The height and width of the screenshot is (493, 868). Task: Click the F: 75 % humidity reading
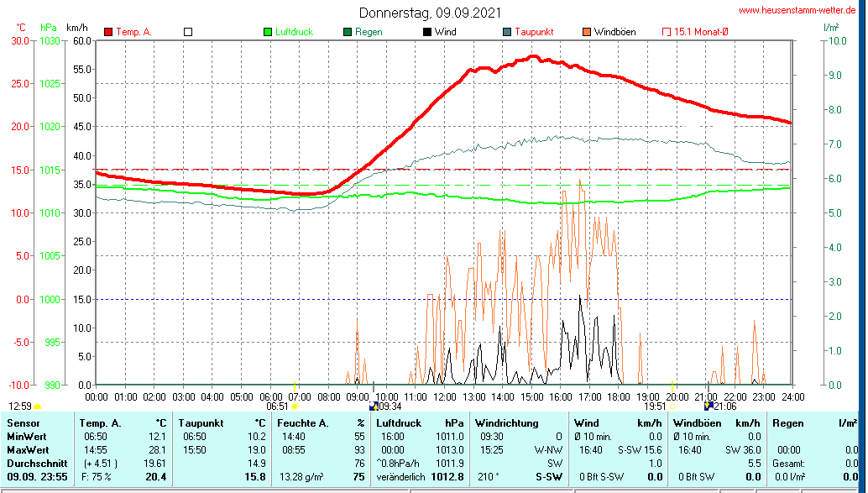tap(96, 476)
